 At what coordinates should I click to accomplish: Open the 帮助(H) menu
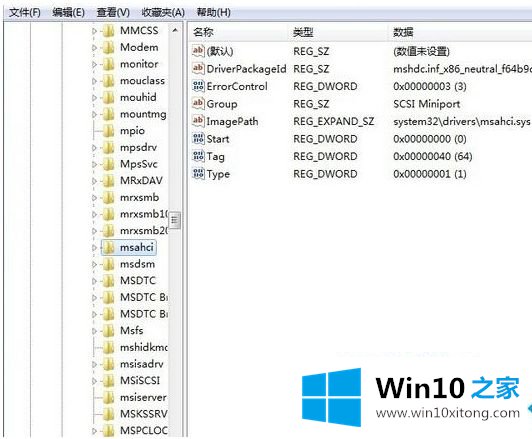pyautogui.click(x=213, y=13)
